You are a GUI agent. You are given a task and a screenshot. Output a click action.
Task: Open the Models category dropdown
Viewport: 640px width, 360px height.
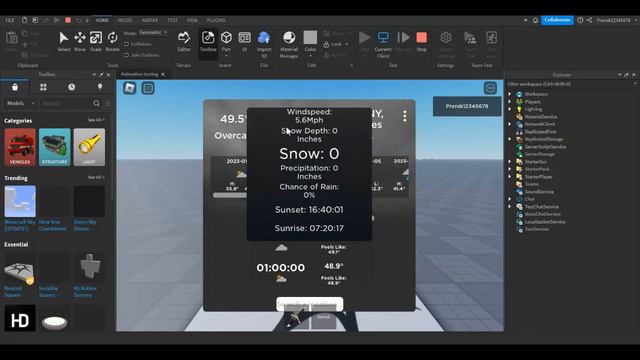coord(20,104)
